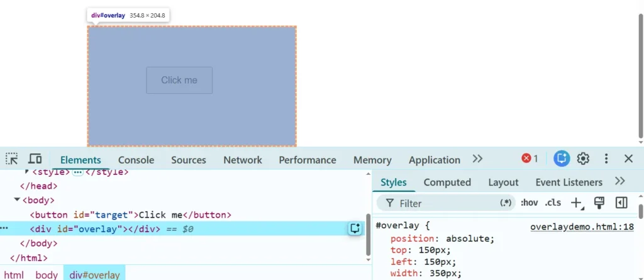The height and width of the screenshot is (280, 644).
Task: Click the "Click me" page button
Action: (179, 80)
